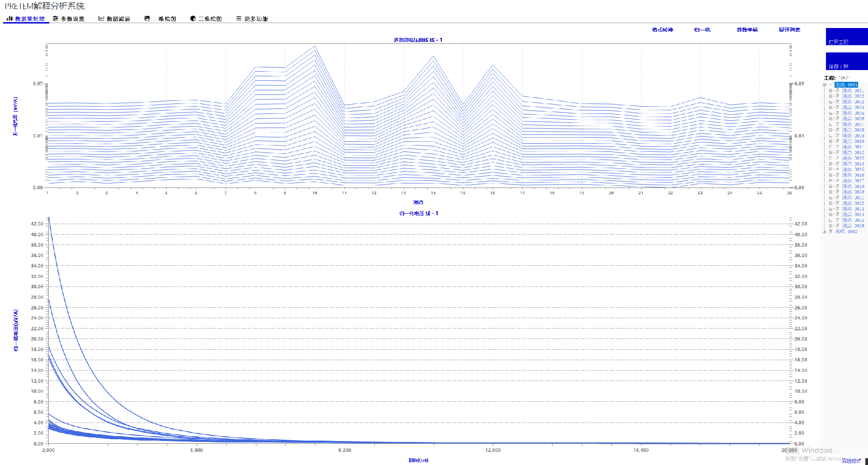Switch to the 参数设置 tab
This screenshot has width=868, height=465.
pos(72,19)
